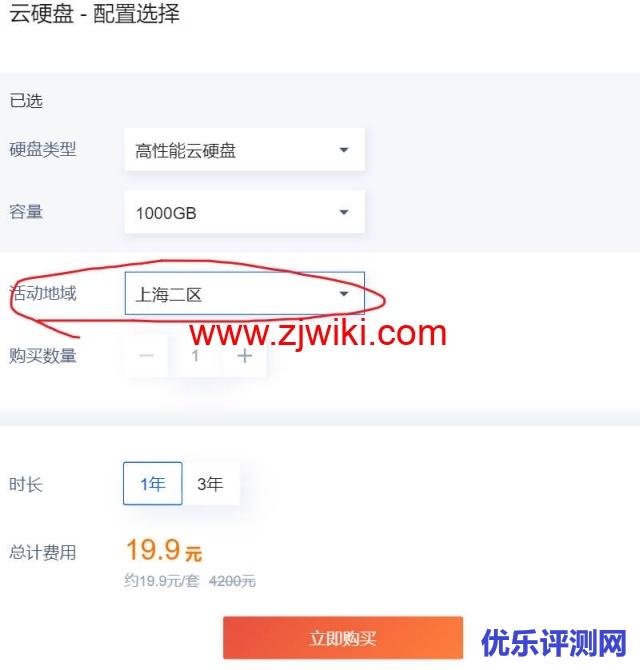Viewport: 640px width, 670px height.
Task: Click the 优乐评测网 logo text
Action: (554, 642)
